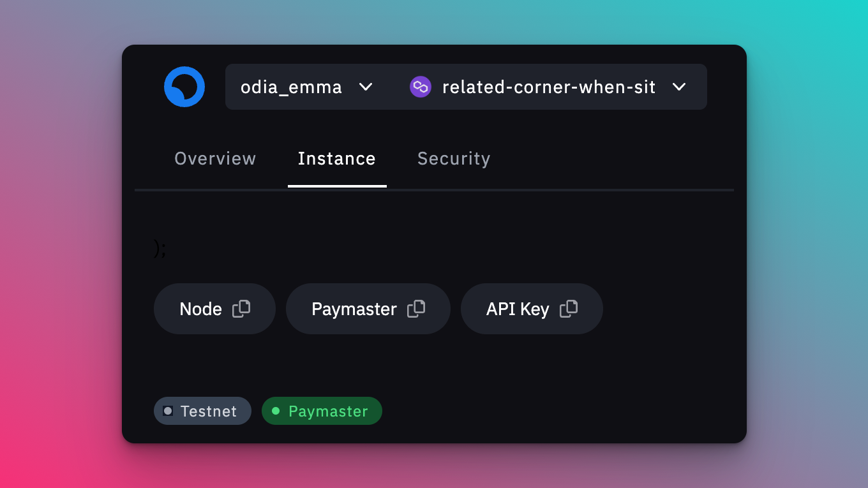Click the green status dot in Paymaster badge
This screenshot has height=488, width=868.
pyautogui.click(x=274, y=411)
